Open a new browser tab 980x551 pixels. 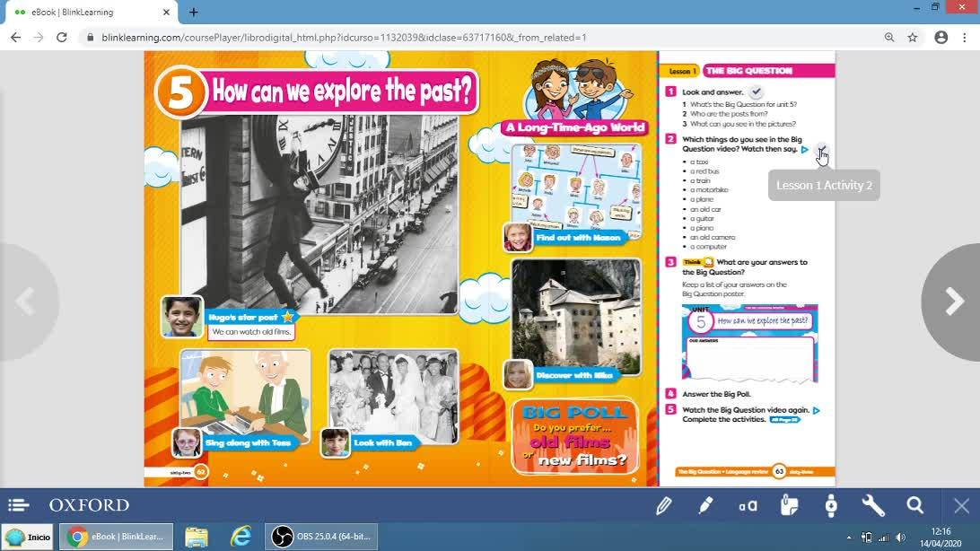(x=194, y=12)
